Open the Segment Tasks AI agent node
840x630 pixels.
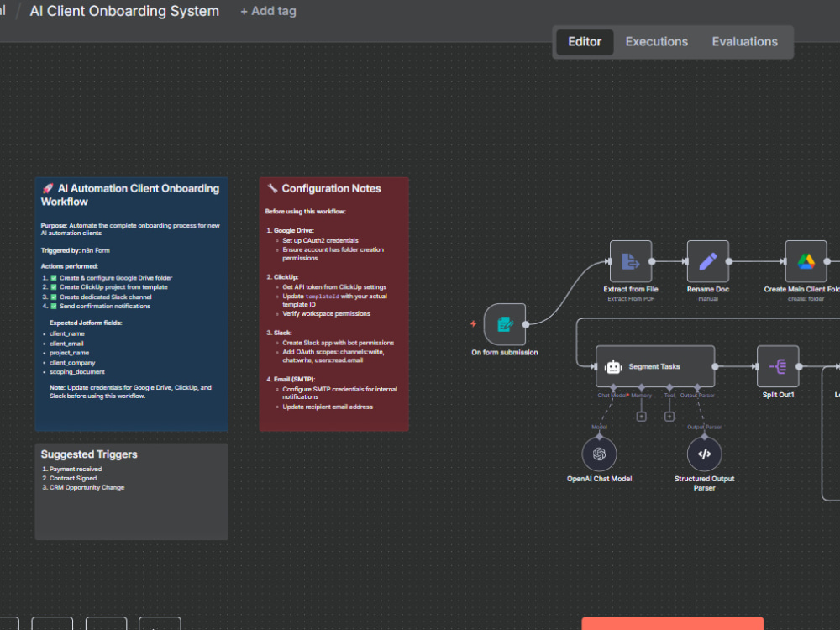click(655, 366)
